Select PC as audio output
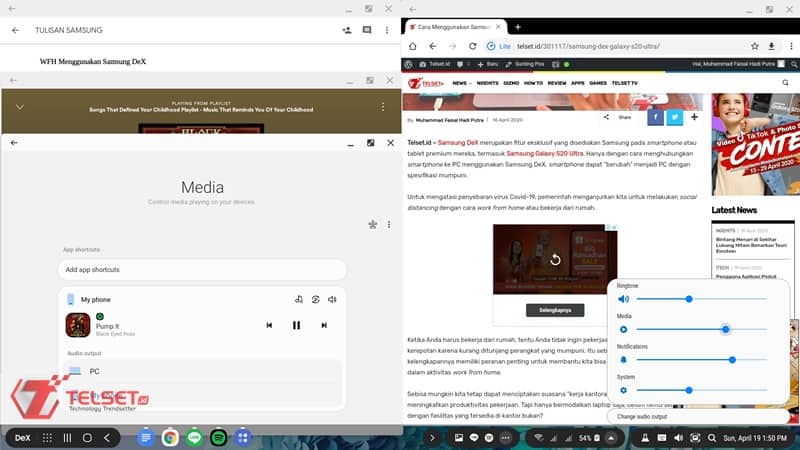This screenshot has width=800, height=450. [95, 371]
